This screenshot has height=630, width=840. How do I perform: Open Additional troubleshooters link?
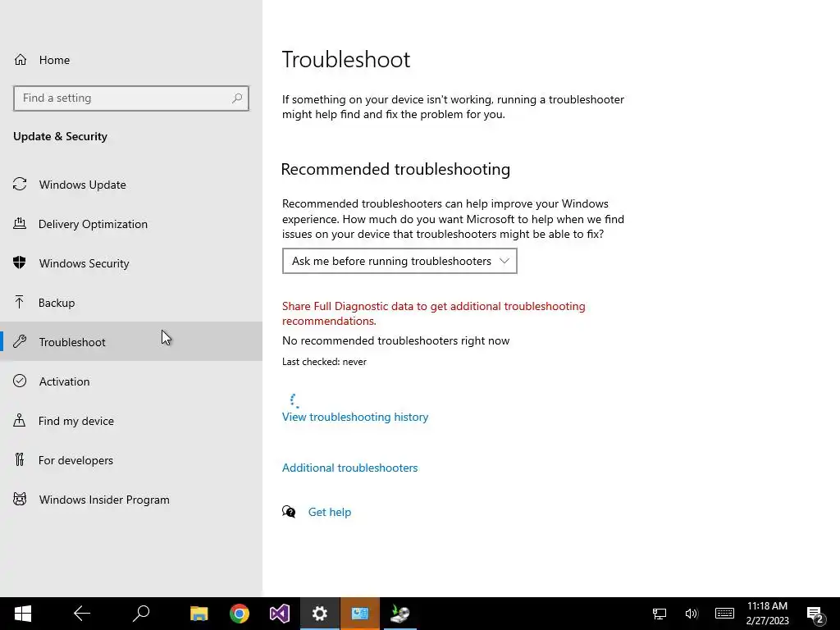click(x=349, y=468)
